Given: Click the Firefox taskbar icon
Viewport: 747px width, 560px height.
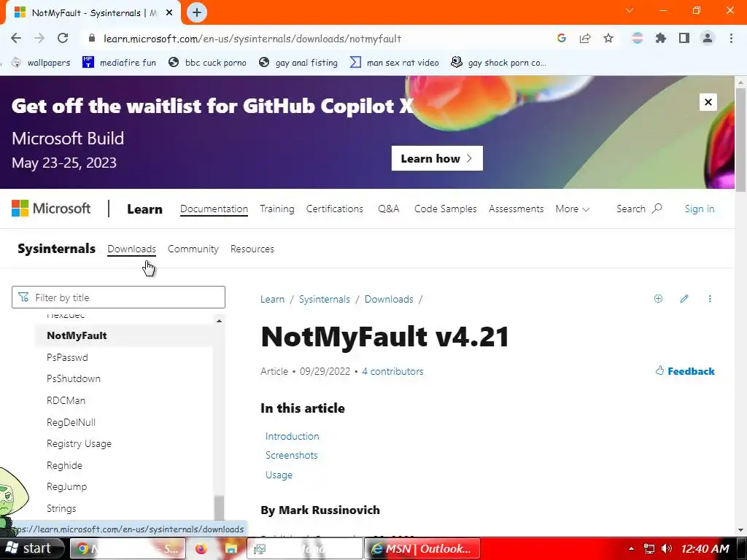Looking at the screenshot, I should point(201,548).
